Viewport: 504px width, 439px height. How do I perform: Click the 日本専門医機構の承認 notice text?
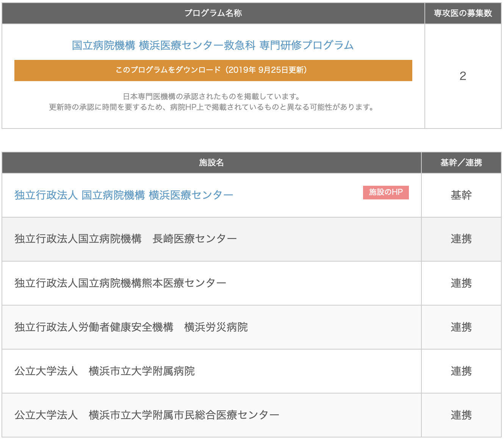click(212, 102)
